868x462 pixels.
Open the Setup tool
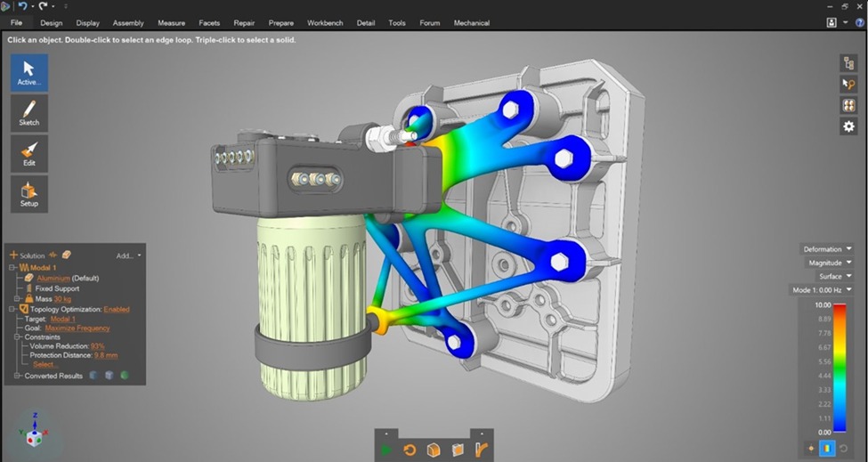pyautogui.click(x=28, y=193)
